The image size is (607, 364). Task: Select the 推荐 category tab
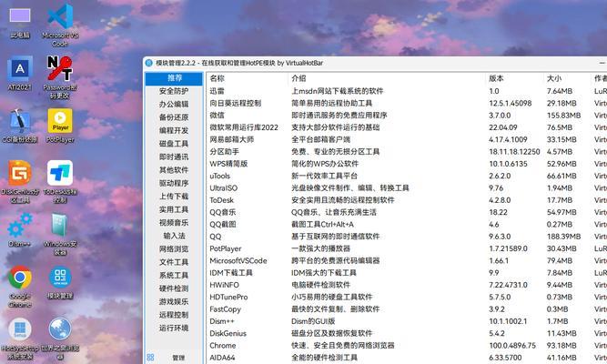tap(174, 78)
